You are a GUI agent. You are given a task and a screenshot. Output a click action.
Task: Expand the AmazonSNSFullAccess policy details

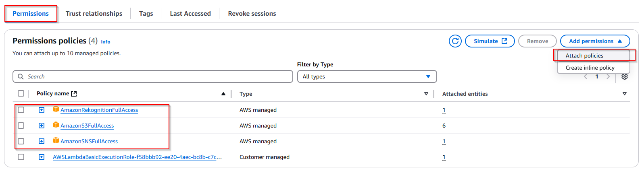(42, 141)
